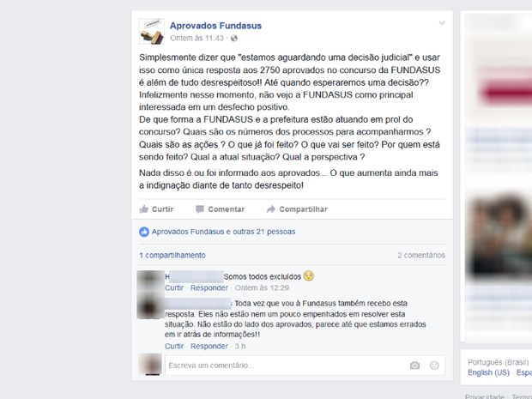Click the globe public privacy icon
Image resolution: width=532 pixels, height=399 pixels.
(233, 39)
